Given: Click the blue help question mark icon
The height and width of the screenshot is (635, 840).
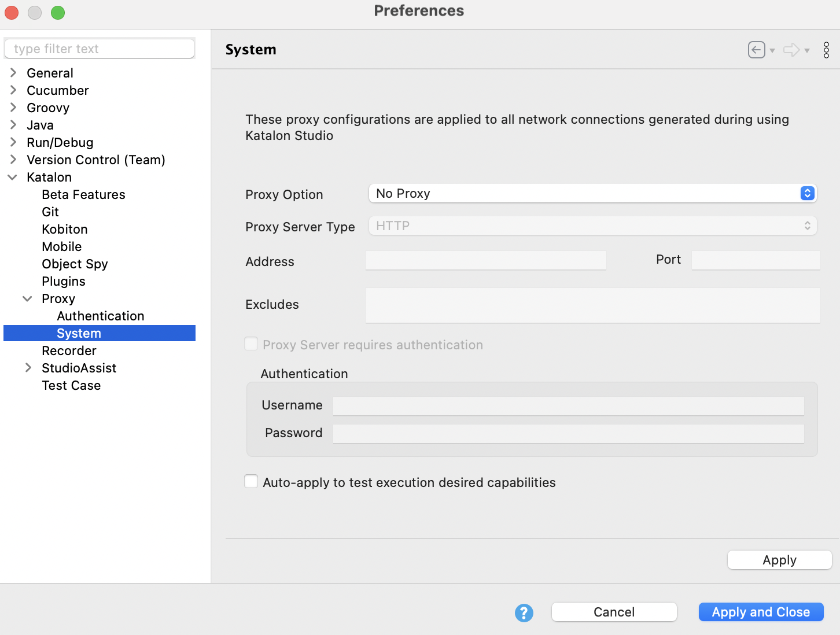Looking at the screenshot, I should tap(524, 612).
